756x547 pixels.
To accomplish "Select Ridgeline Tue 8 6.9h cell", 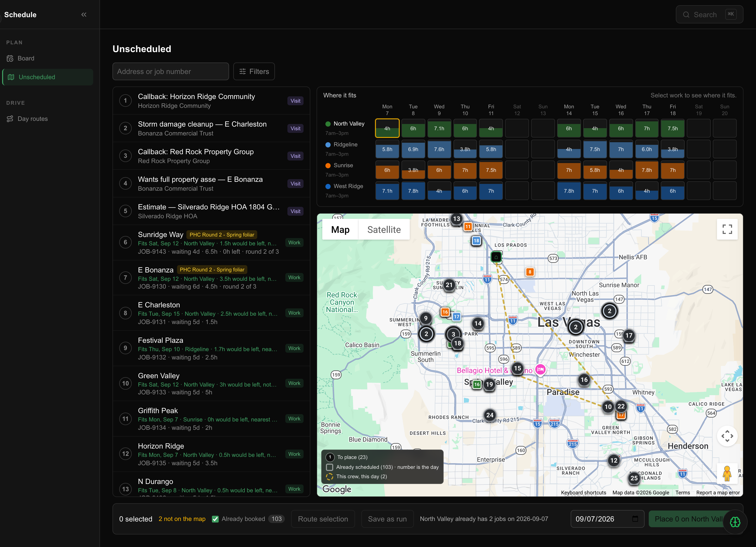I will [413, 150].
